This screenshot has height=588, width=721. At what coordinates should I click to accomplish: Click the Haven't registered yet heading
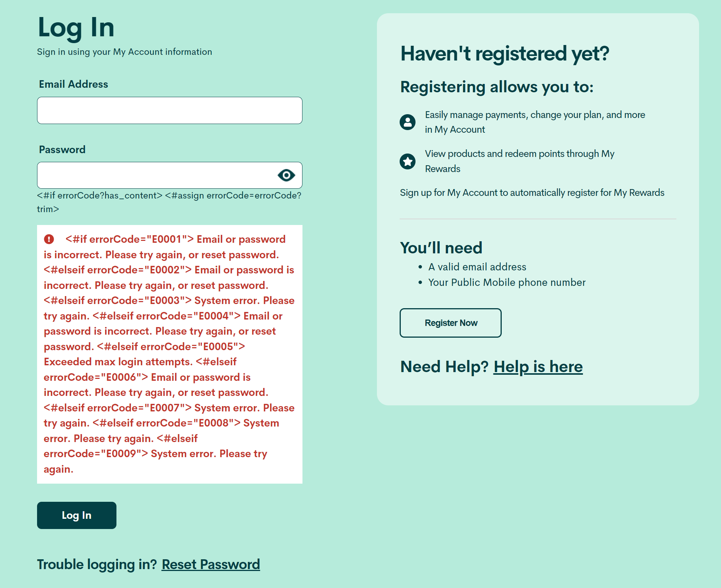point(505,53)
